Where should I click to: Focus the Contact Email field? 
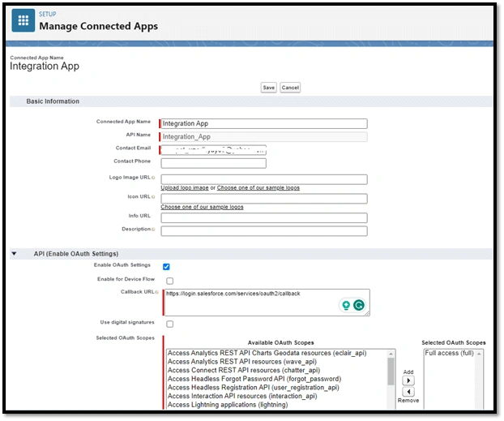[213, 150]
